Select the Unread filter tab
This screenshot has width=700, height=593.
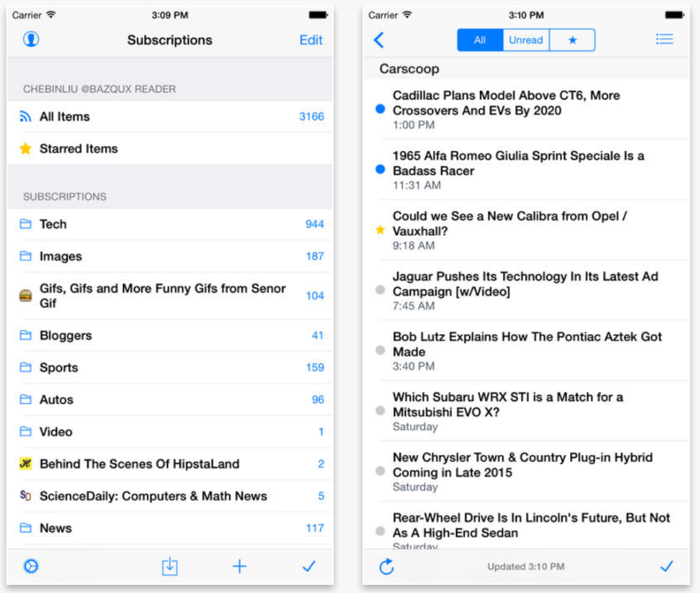[526, 40]
